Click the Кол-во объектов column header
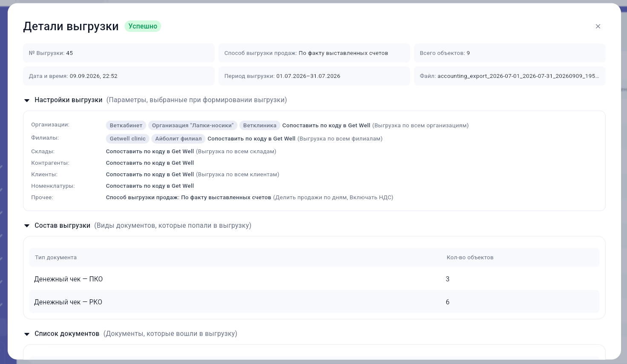627x364 pixels. (x=470, y=258)
